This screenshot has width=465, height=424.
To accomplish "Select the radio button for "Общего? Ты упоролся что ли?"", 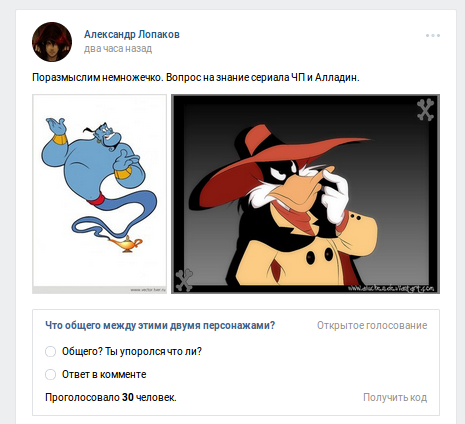I will coord(50,352).
